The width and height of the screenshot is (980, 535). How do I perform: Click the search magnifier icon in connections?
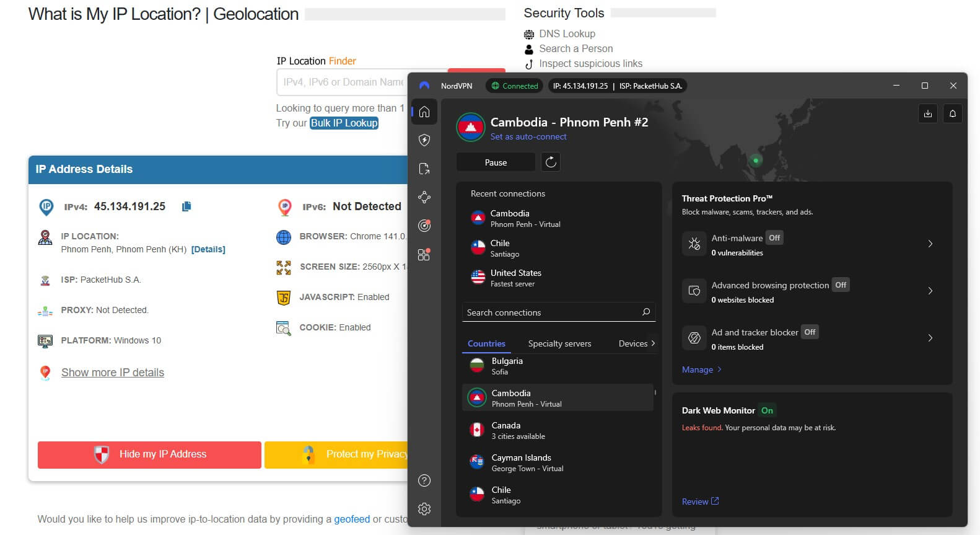tap(646, 312)
